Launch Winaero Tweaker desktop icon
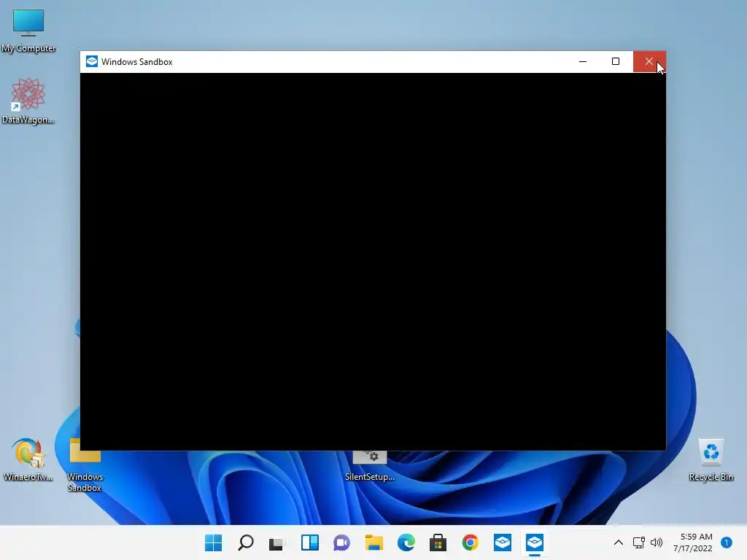 coord(28,459)
